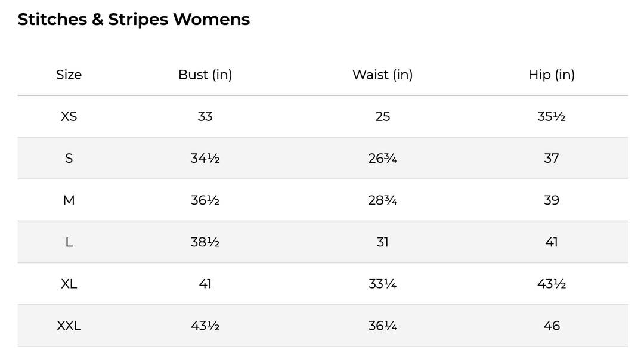Select the M bust value 36½
644x359 pixels.
(205, 200)
